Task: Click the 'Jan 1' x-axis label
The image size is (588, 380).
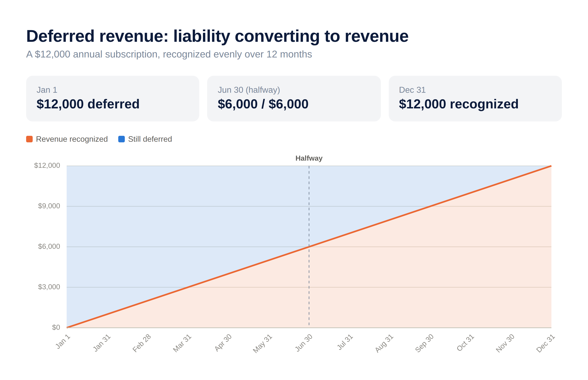Action: (63, 341)
